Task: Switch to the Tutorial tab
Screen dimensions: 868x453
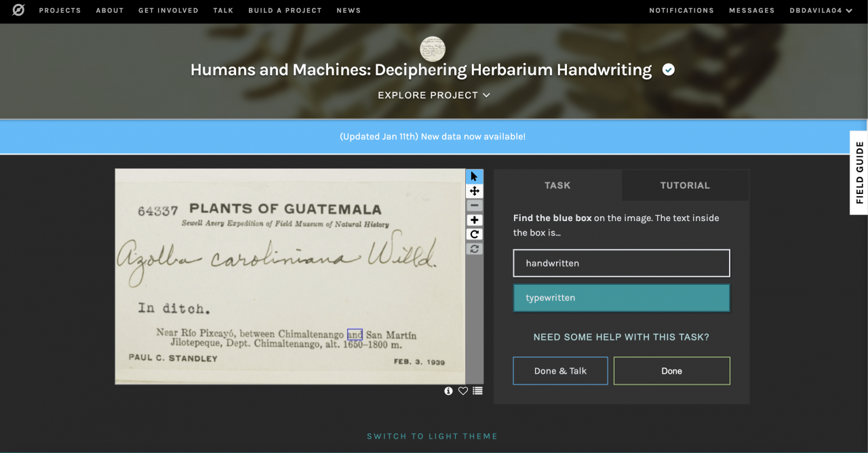Action: click(685, 185)
